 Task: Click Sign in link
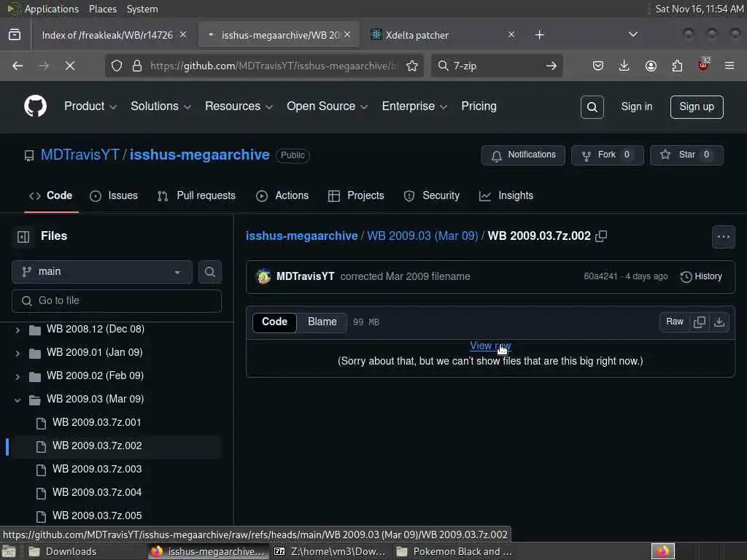pos(636,106)
